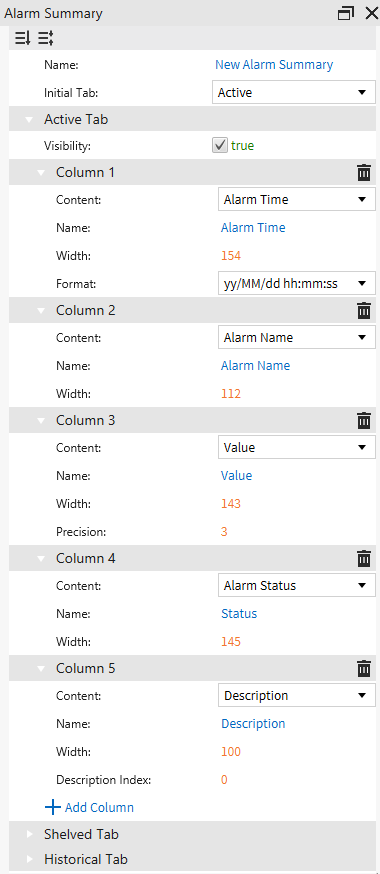This screenshot has height=874, width=380.
Task: Delete Column 1 with trash icon
Action: (x=364, y=173)
